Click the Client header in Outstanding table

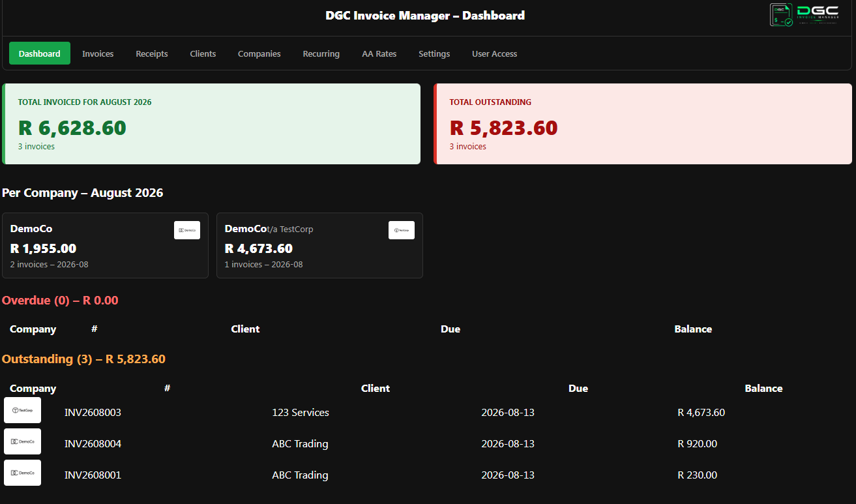376,389
